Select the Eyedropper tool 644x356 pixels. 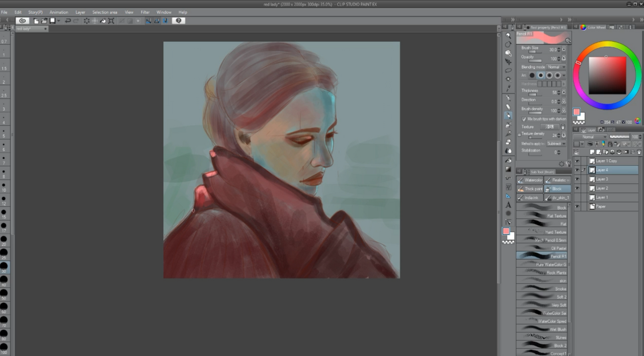coord(508,88)
